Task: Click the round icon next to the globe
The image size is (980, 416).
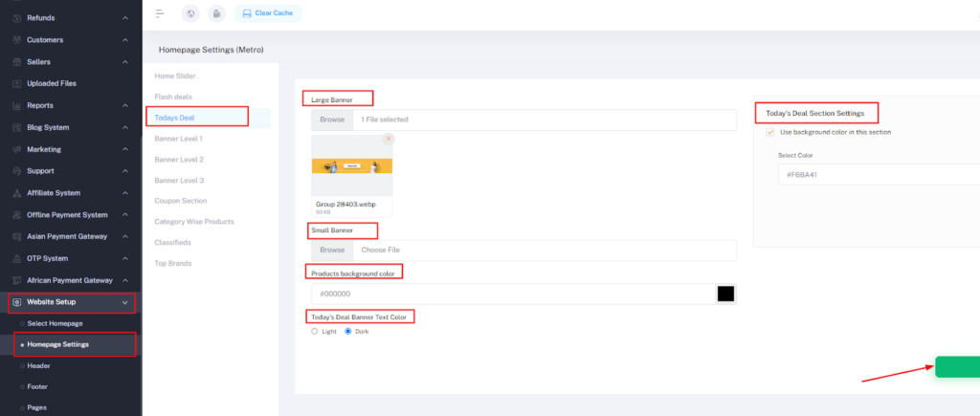Action: pyautogui.click(x=216, y=13)
